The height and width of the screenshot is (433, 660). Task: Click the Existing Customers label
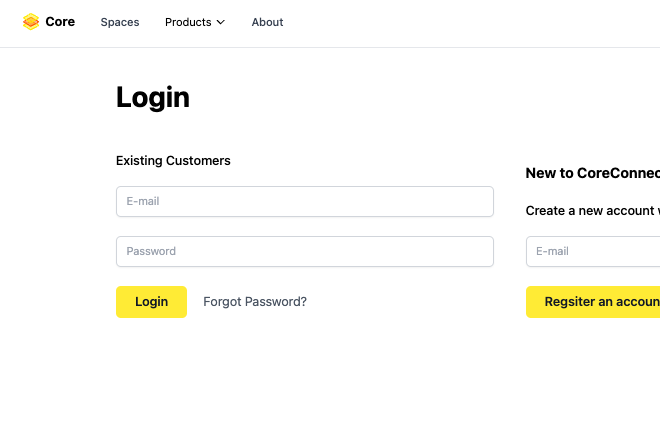(x=173, y=160)
